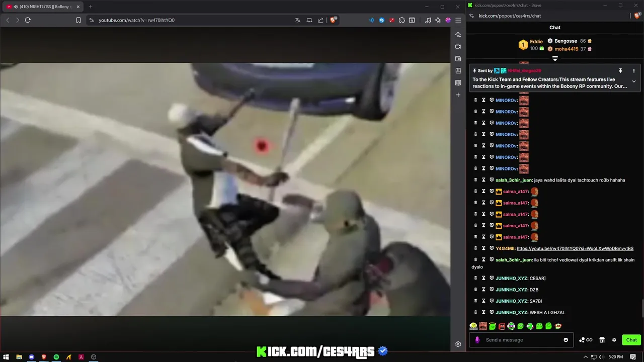
Task: Open site info icon in Kick popout
Action: (x=471, y=16)
